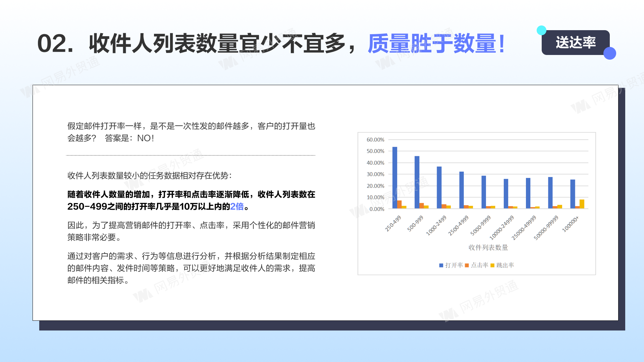Viewport: 644px width, 362px height.
Task: Click the 500-999 x-axis label
Action: pyautogui.click(x=415, y=224)
